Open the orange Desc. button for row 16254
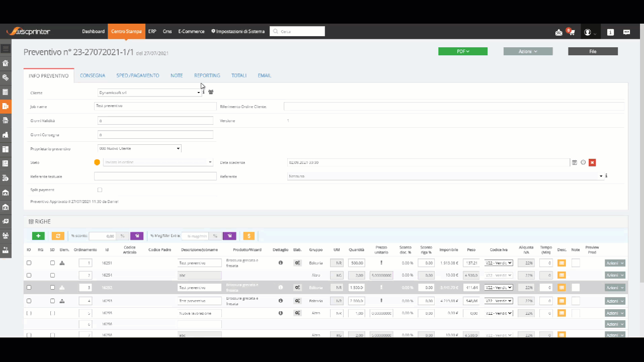Viewport: 644px width, 362px height. point(562,275)
